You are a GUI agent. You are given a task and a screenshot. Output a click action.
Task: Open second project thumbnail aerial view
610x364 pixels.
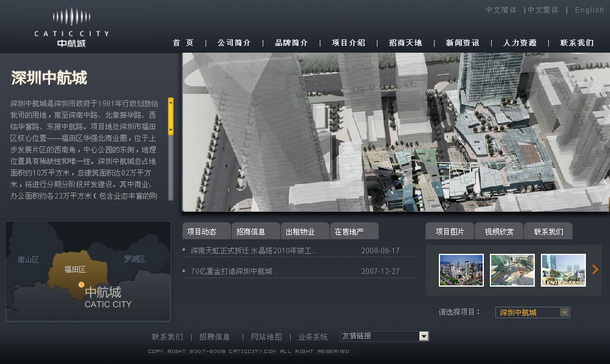[x=512, y=270]
